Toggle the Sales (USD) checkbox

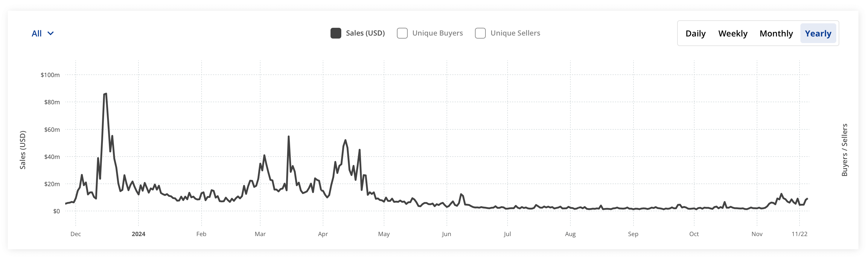pos(336,33)
